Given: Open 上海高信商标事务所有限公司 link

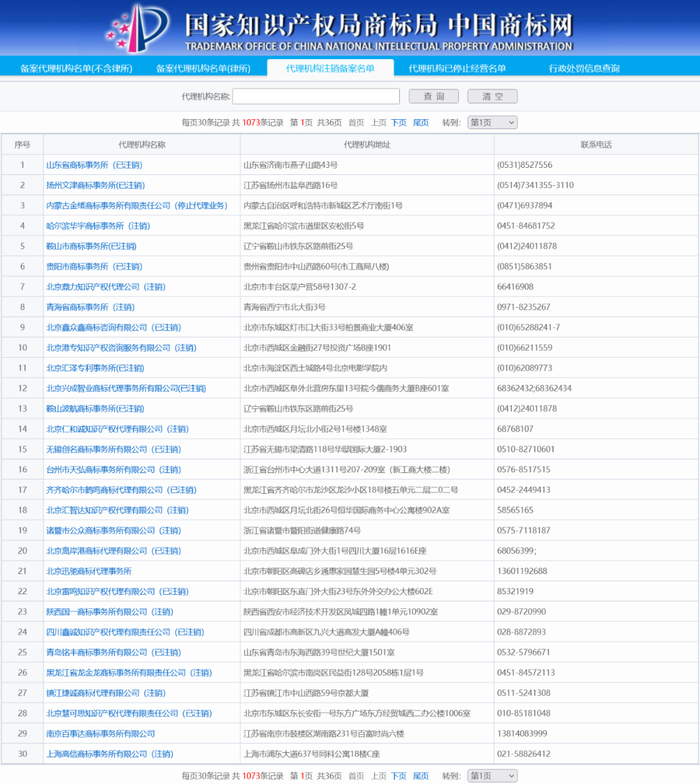Looking at the screenshot, I should click(x=110, y=754).
